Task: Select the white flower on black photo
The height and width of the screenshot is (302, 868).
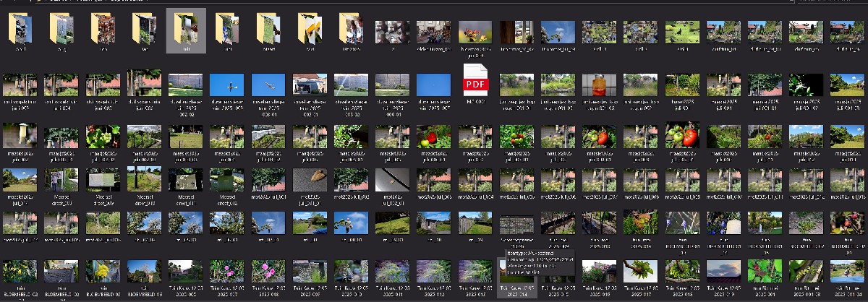Action: [x=805, y=85]
